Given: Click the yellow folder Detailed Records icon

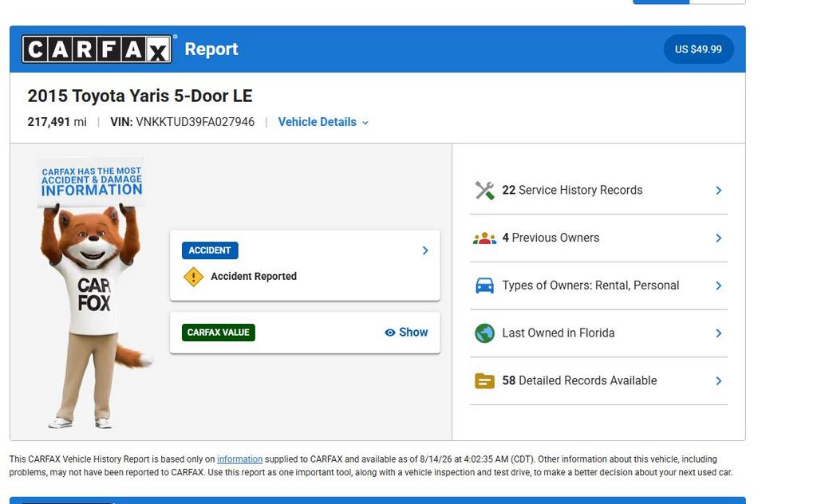Looking at the screenshot, I should point(484,381).
